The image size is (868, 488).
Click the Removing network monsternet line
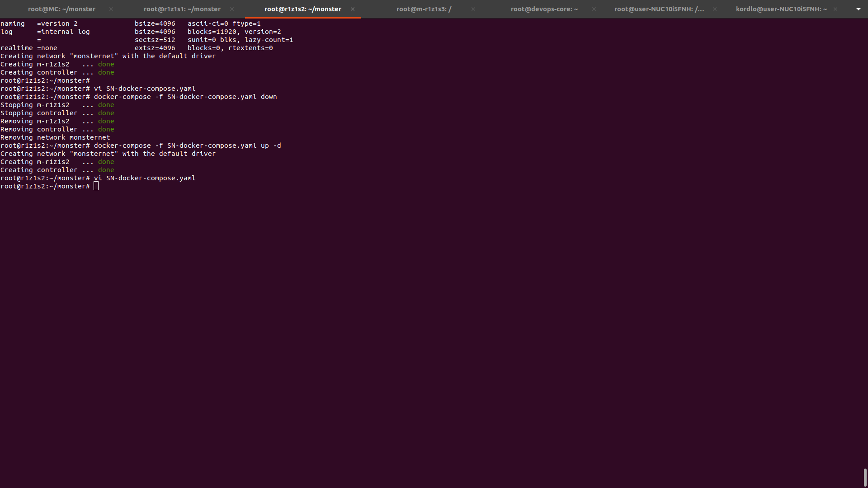click(x=55, y=137)
